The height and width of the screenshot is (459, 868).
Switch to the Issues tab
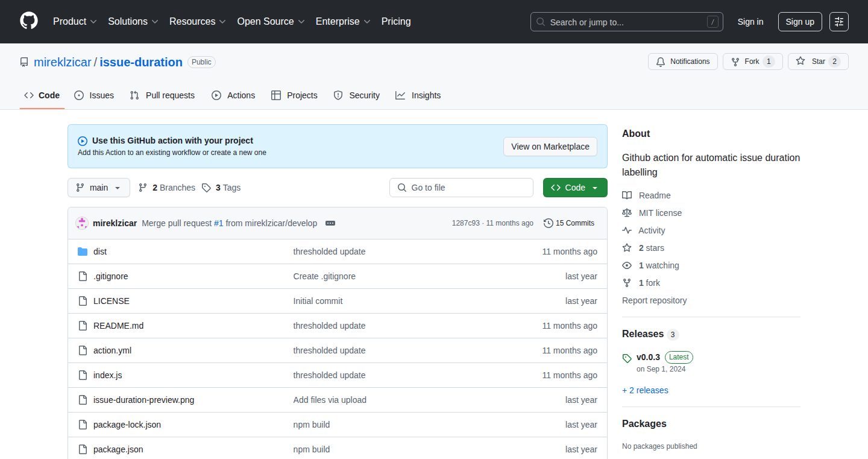coord(94,95)
